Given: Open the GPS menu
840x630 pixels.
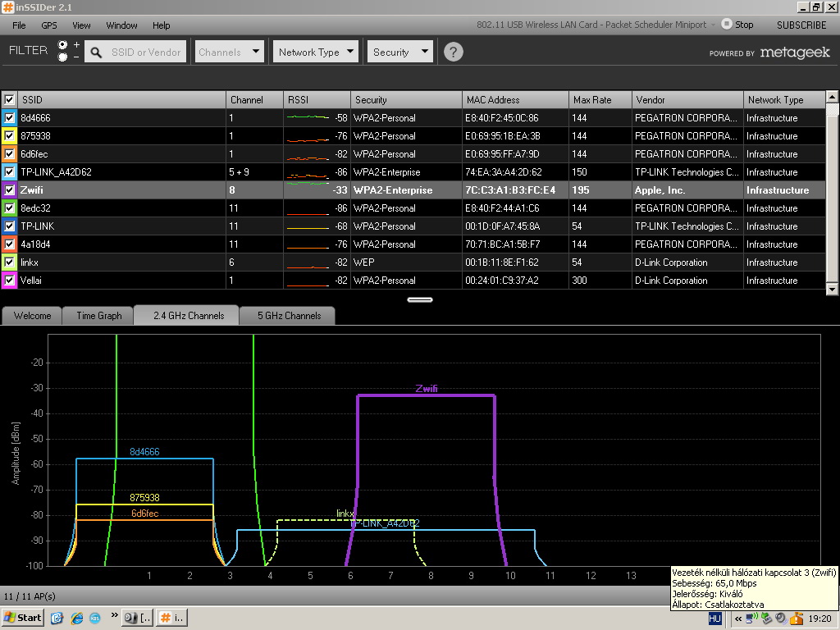Looking at the screenshot, I should (48, 25).
